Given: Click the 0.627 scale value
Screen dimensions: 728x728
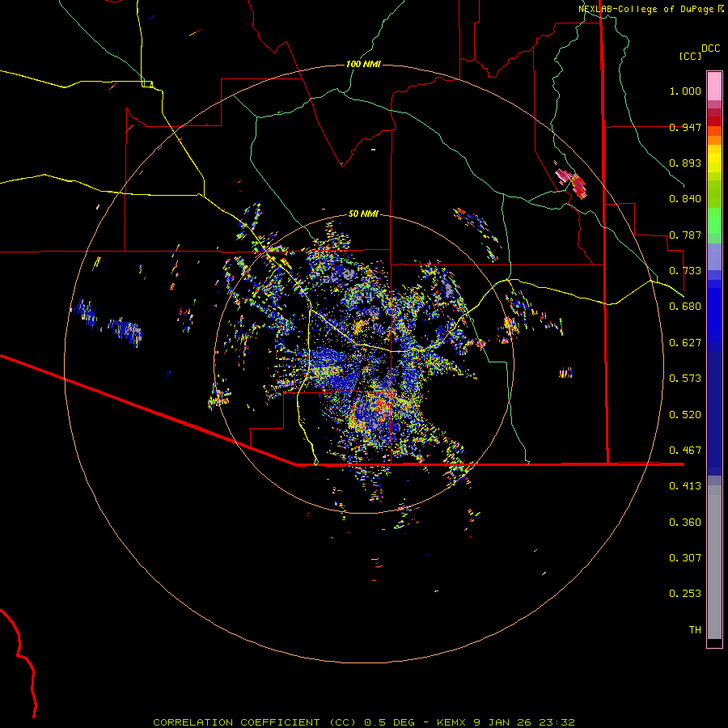Looking at the screenshot, I should [685, 343].
